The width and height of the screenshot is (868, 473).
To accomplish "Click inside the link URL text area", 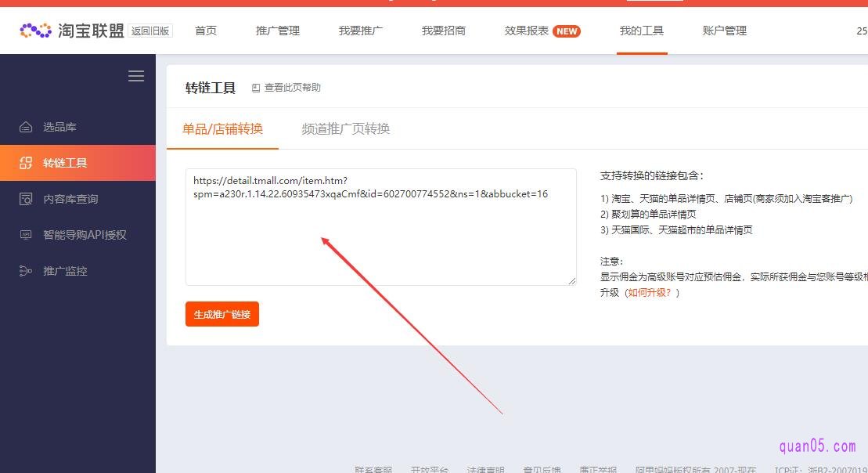I will [x=381, y=227].
